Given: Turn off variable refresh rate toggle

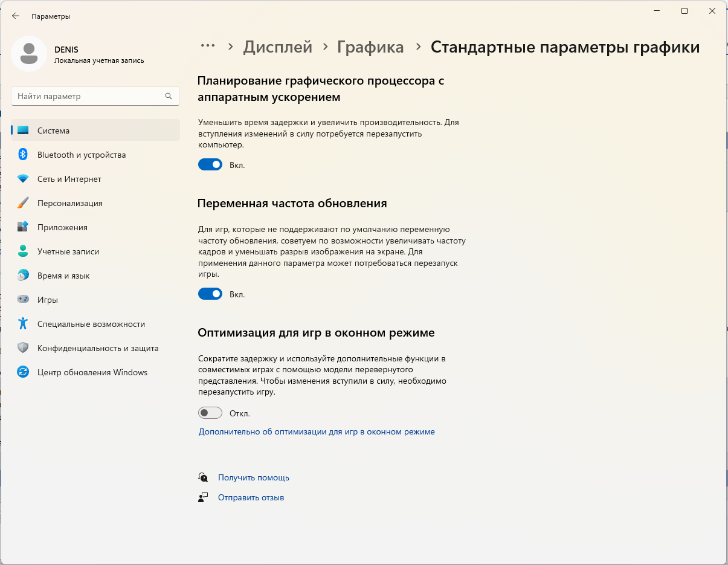Looking at the screenshot, I should pos(210,294).
